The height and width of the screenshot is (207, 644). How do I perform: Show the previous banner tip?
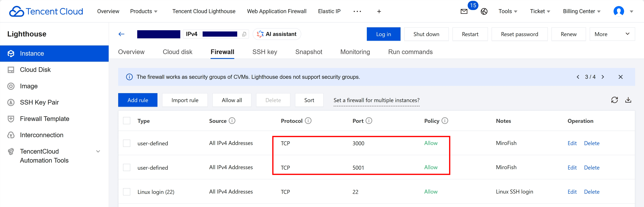point(578,77)
